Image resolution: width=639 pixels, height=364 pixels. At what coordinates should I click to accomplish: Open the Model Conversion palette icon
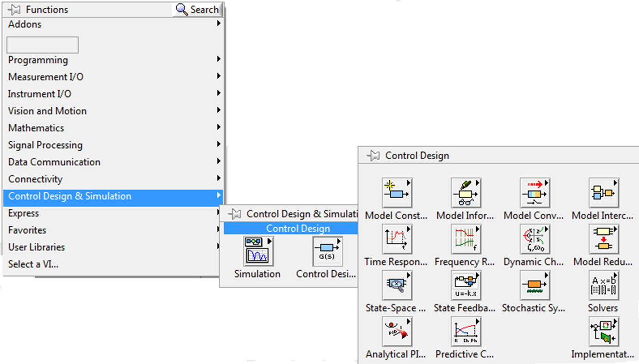[x=535, y=193]
